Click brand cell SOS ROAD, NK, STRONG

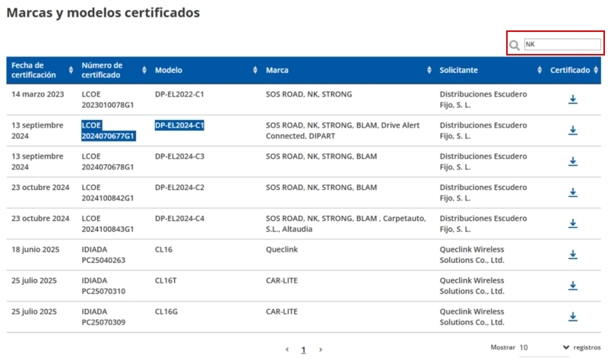point(309,94)
